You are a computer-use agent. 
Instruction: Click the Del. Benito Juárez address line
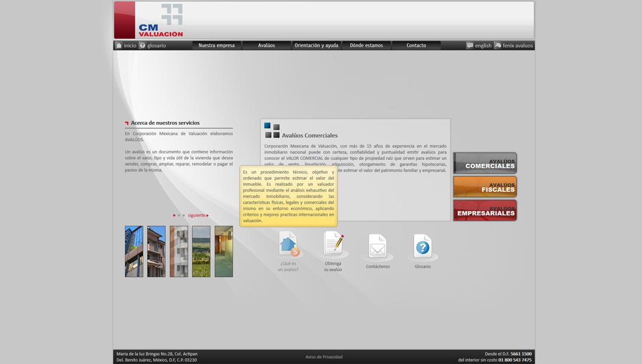pos(156,360)
